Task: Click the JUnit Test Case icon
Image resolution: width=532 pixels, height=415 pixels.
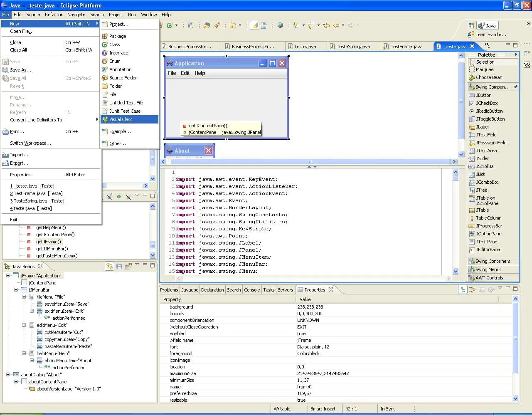Action: pyautogui.click(x=105, y=111)
